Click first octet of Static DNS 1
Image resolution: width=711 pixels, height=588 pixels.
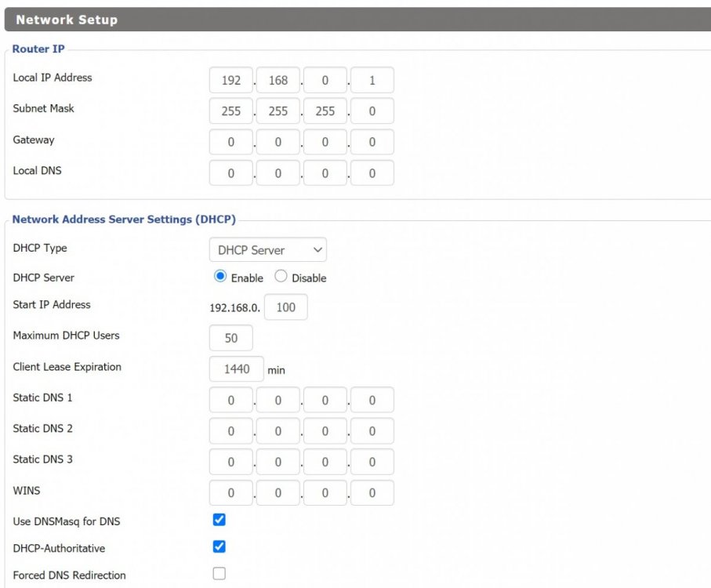tap(230, 400)
